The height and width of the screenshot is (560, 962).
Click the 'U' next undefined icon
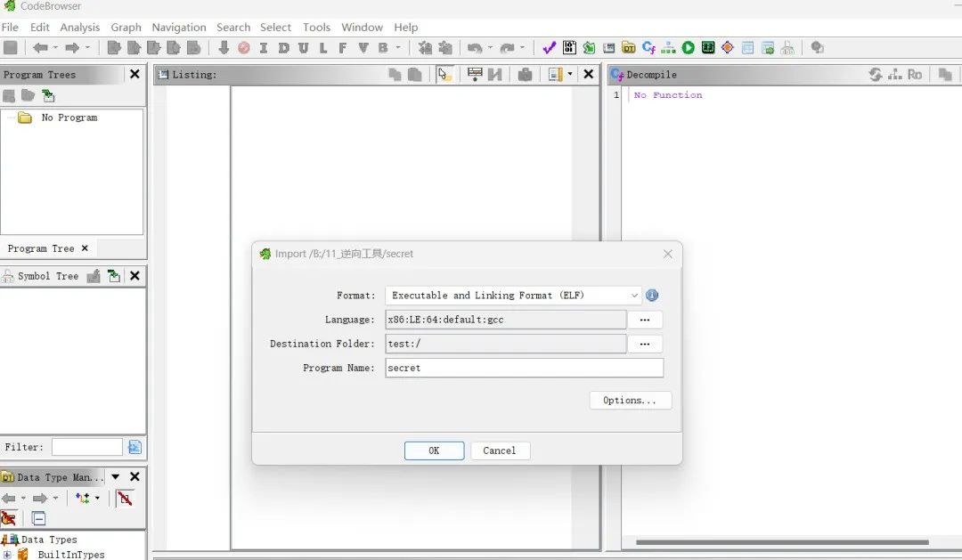[x=303, y=48]
